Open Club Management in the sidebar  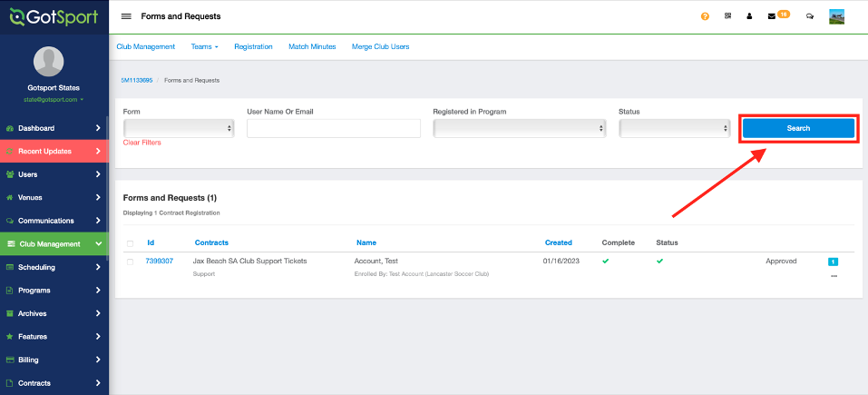point(54,244)
